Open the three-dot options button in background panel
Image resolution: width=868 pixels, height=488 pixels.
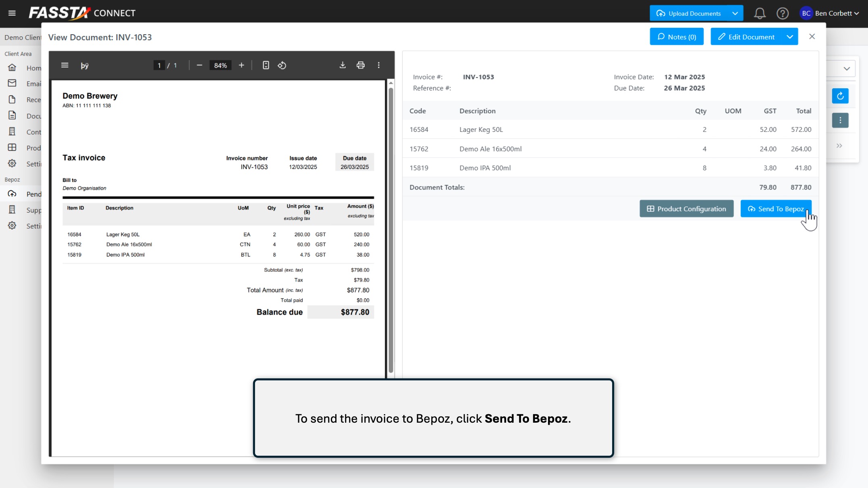click(x=840, y=120)
